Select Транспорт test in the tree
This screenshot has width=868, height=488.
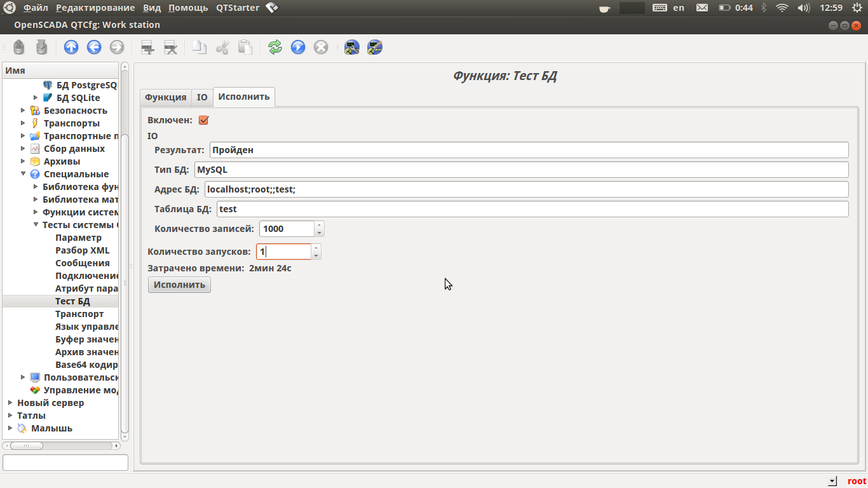point(79,314)
